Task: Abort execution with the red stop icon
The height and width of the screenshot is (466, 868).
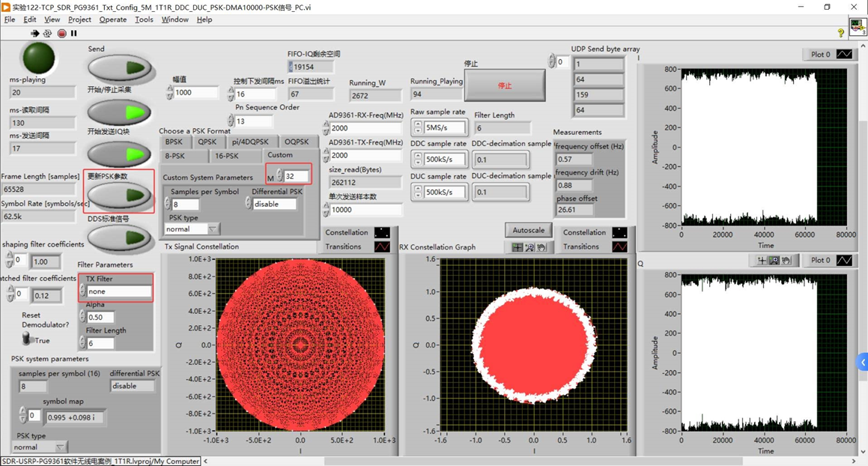Action: coord(61,33)
